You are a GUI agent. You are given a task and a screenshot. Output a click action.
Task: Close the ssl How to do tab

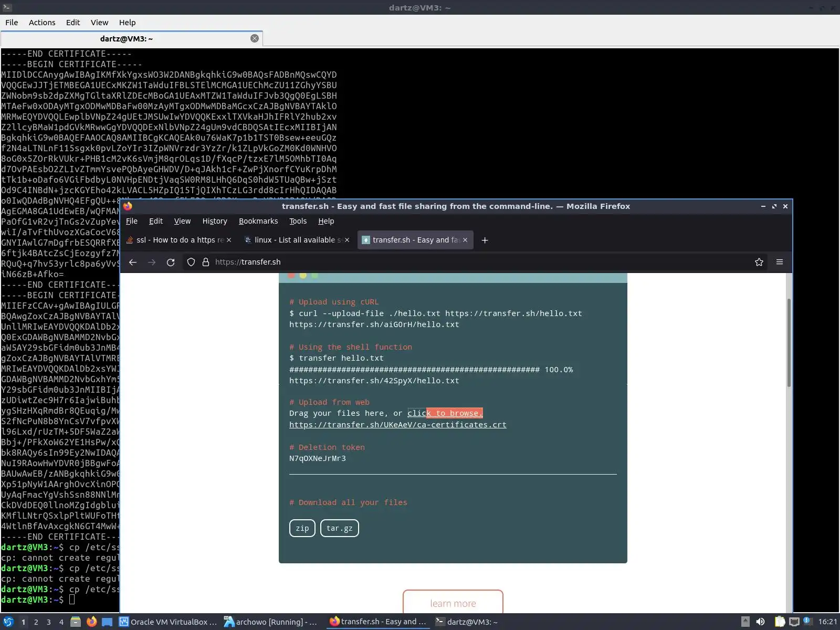coord(228,240)
